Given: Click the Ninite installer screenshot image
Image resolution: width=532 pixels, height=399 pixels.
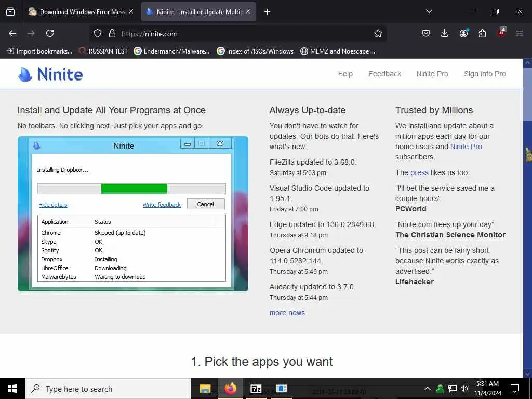Looking at the screenshot, I should tap(133, 214).
